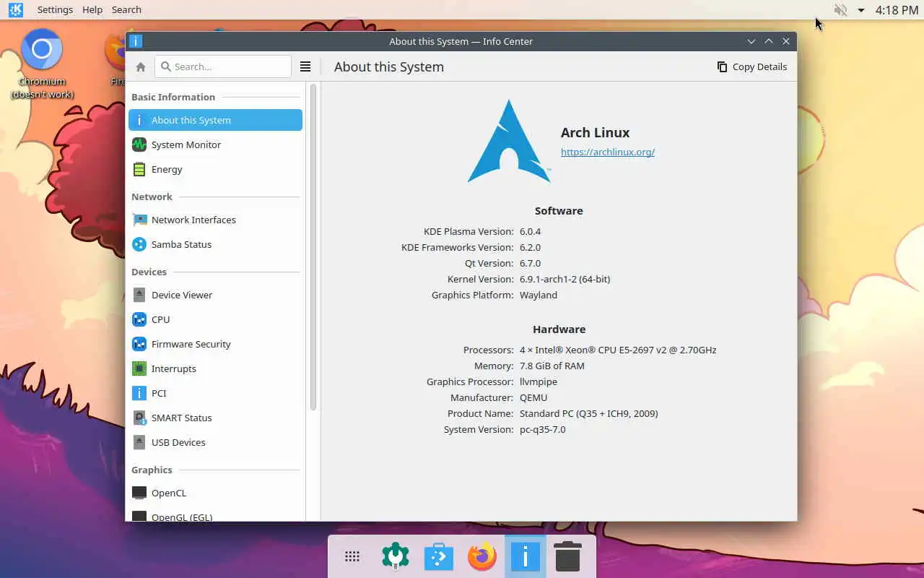Image resolution: width=924 pixels, height=578 pixels.
Task: Open the Chromium desktop icon
Action: pos(42,64)
